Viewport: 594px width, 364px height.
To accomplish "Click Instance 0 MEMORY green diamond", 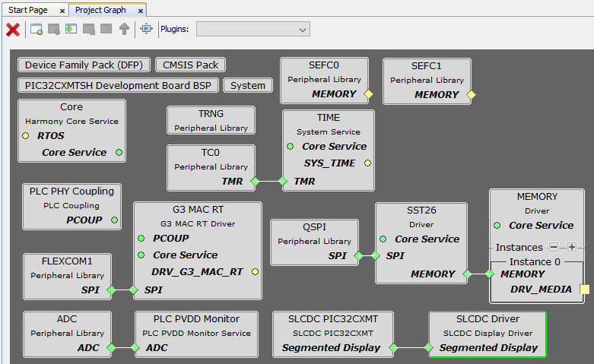I will pyautogui.click(x=490, y=274).
